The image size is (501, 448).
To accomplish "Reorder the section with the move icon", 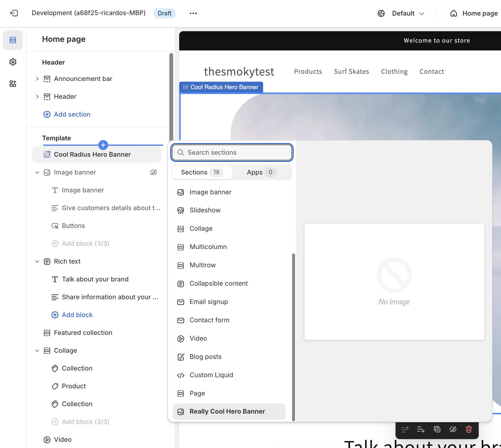I will [405, 430].
